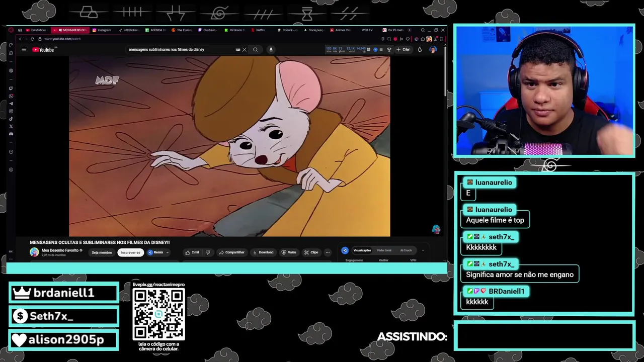Screen dimensions: 644x362
Task: Click video title 'MENSAGENS OCULTAS E SUBLIMINARES'
Action: pos(100,242)
